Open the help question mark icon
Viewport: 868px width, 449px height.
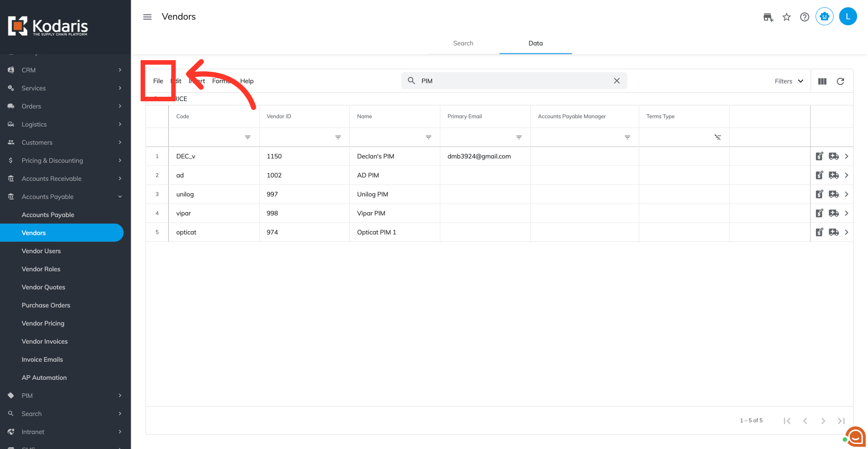(x=805, y=17)
